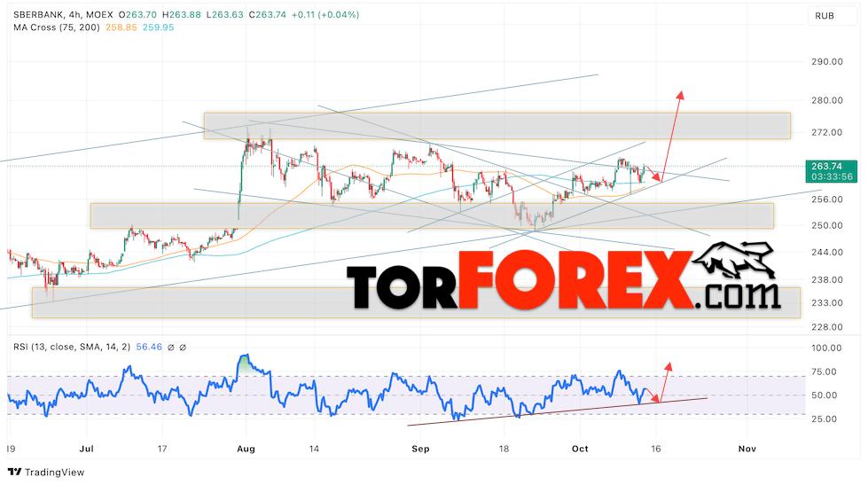Click the 14 date on time axis
This screenshot has height=485, width=868.
coord(314,449)
